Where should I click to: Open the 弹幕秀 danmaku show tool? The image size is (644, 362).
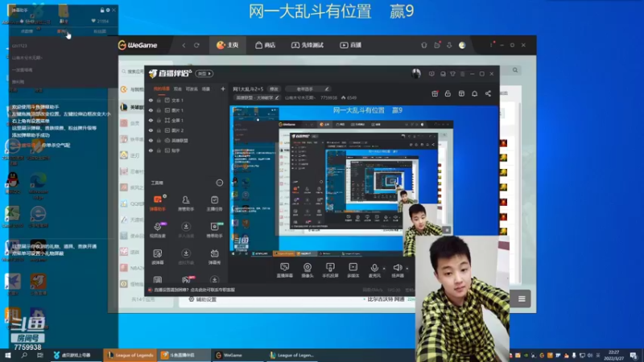click(x=214, y=257)
